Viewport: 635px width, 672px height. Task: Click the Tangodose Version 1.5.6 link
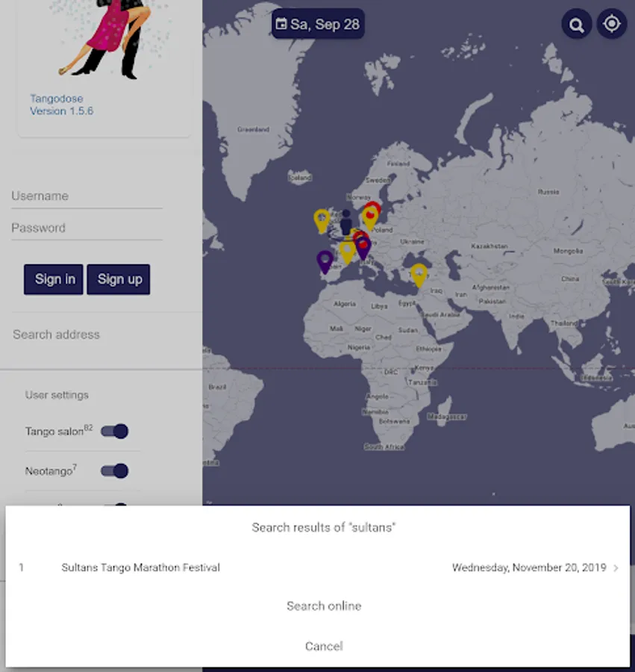pyautogui.click(x=61, y=105)
